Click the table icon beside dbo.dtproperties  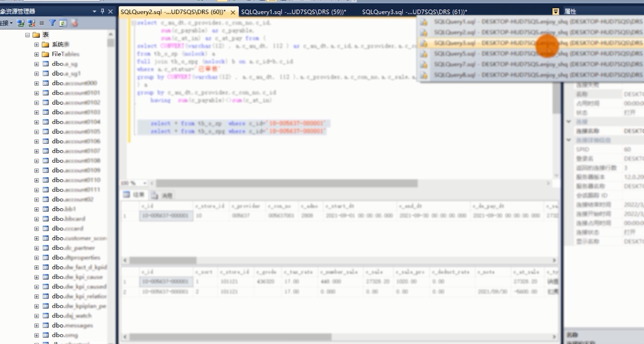[x=45, y=257]
